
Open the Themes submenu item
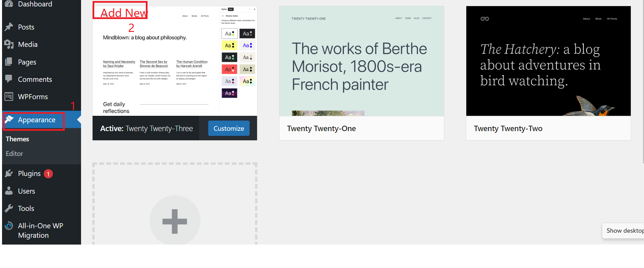(x=17, y=139)
